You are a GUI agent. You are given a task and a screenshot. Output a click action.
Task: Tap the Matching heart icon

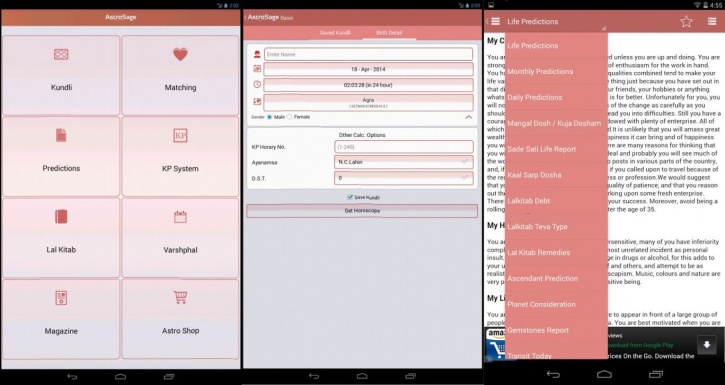pos(180,55)
